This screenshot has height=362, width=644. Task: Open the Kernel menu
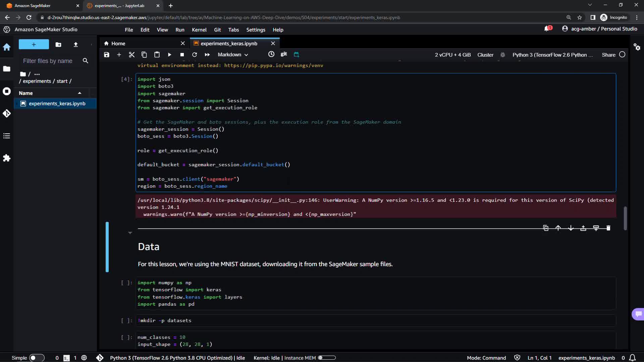tap(199, 30)
